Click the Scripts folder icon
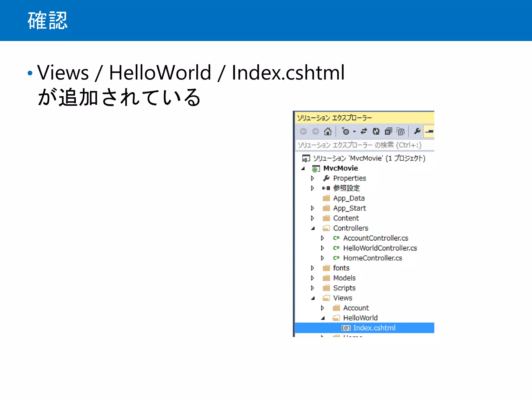The image size is (532, 399). [x=326, y=288]
